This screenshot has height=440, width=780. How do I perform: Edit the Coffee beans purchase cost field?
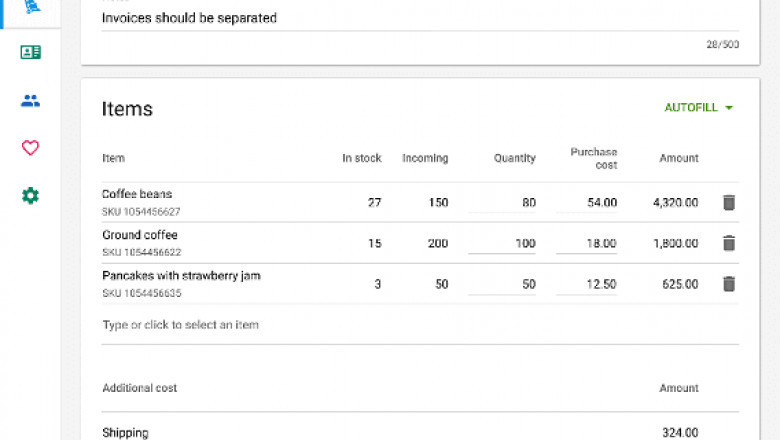pos(588,202)
